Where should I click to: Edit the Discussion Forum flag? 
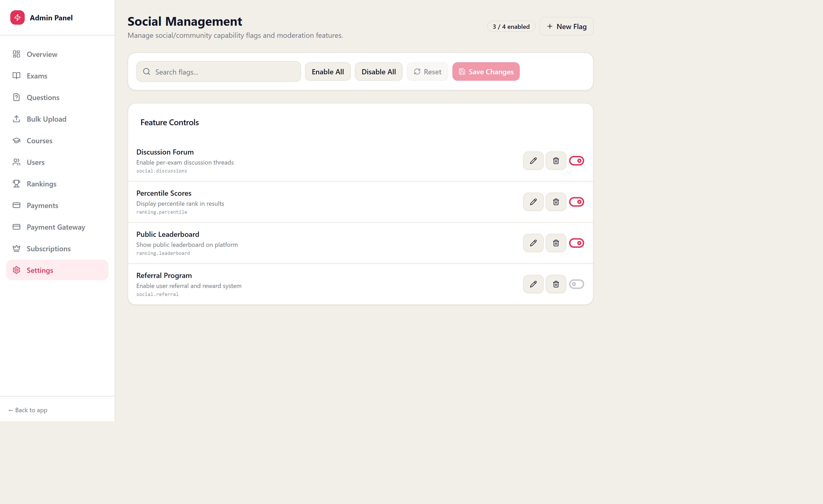533,161
